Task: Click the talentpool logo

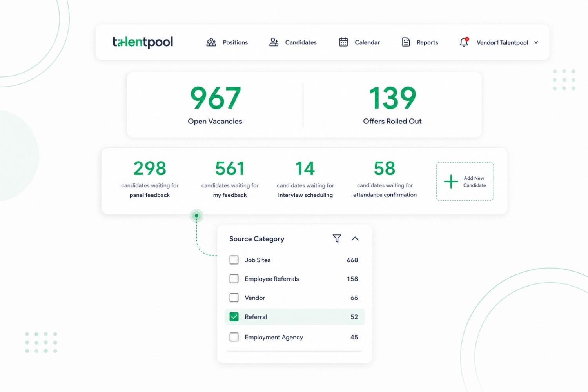Action: 143,42
